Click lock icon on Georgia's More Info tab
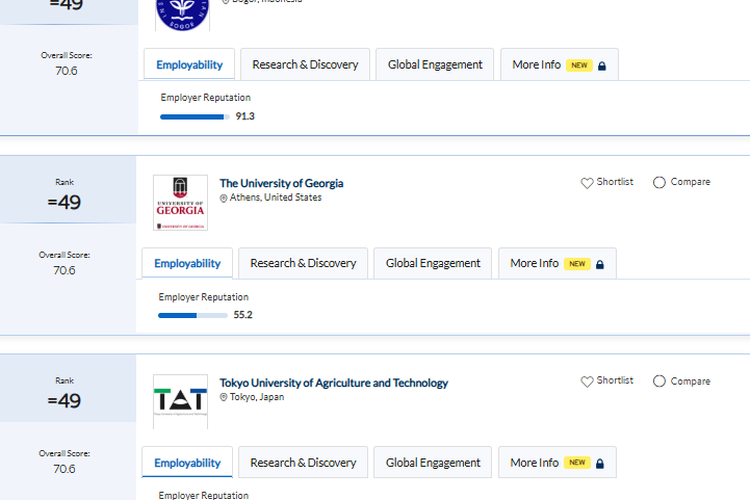The height and width of the screenshot is (500, 750). 600,264
